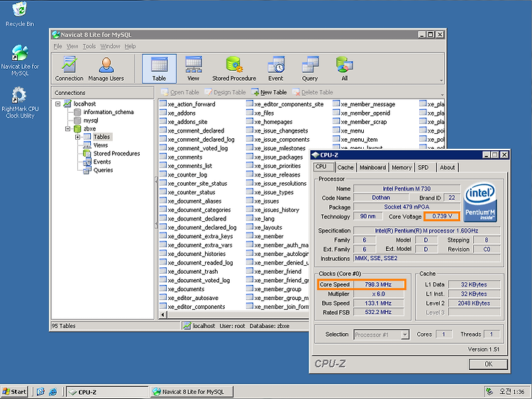Select the Events node in the tree

[x=101, y=162]
